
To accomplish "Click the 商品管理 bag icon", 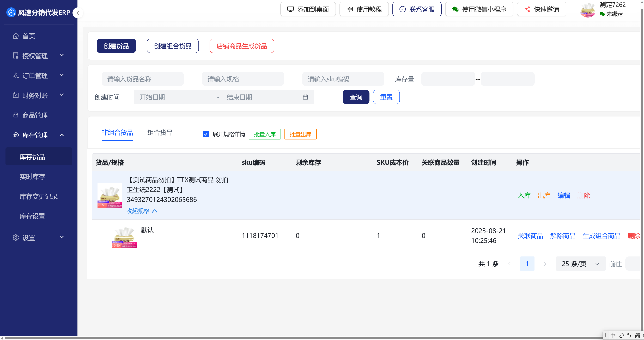I will click(16, 115).
